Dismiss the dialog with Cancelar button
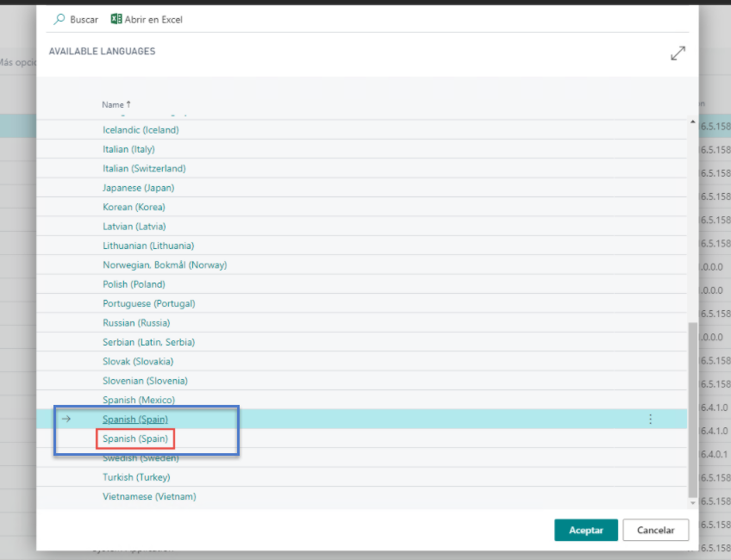 pos(655,530)
